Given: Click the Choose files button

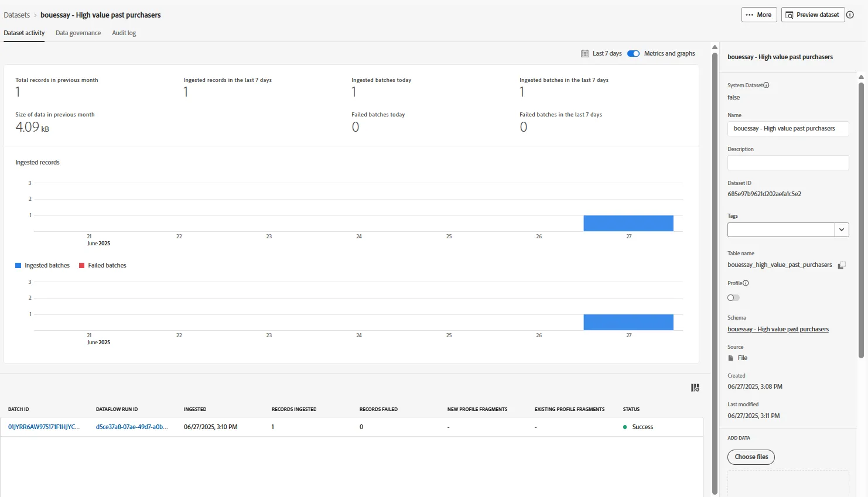Looking at the screenshot, I should coord(751,457).
